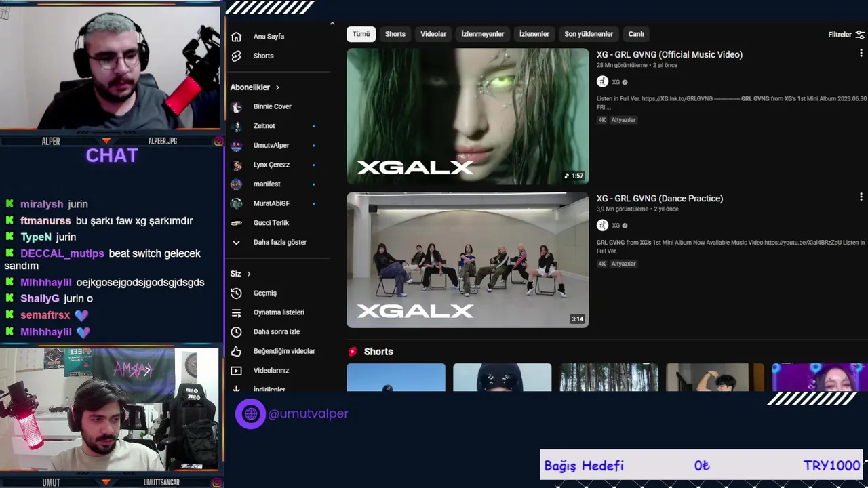Image resolution: width=868 pixels, height=488 pixels.
Task: Click the 4K badge on Official Music Video
Action: 601,120
